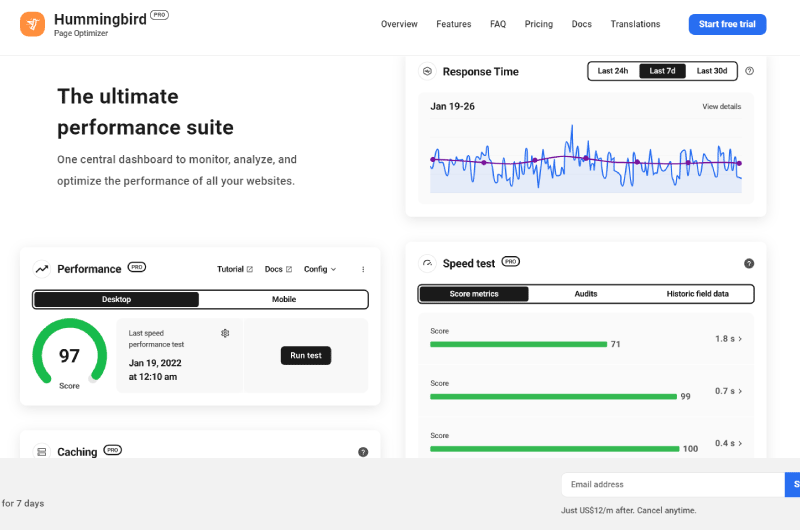Open the Historic field data tab

pos(697,294)
